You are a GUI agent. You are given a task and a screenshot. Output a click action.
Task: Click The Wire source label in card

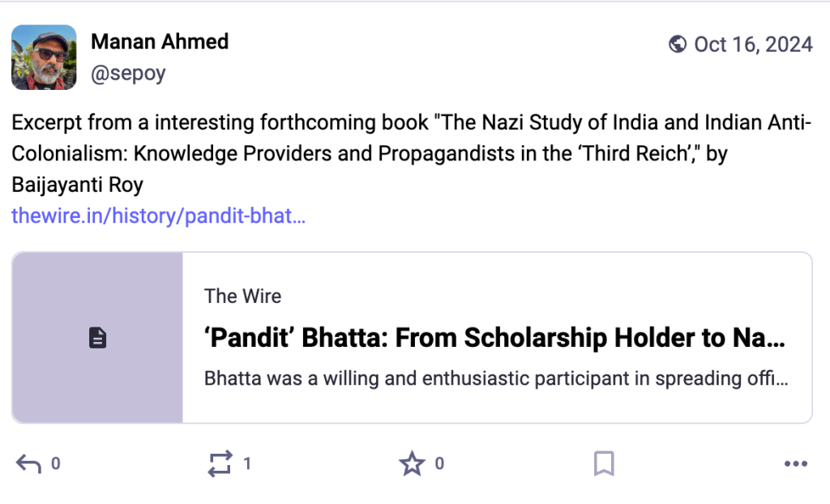[x=243, y=296]
